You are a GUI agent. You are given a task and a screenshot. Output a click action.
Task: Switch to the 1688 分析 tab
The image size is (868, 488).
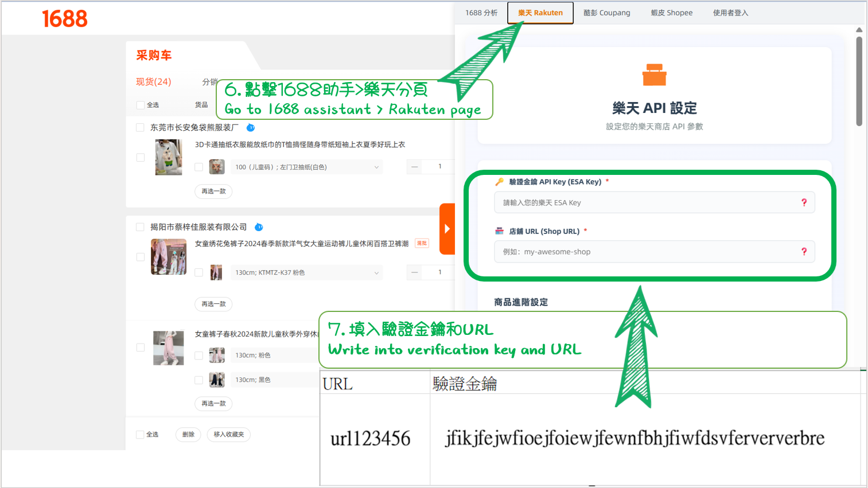coord(481,13)
